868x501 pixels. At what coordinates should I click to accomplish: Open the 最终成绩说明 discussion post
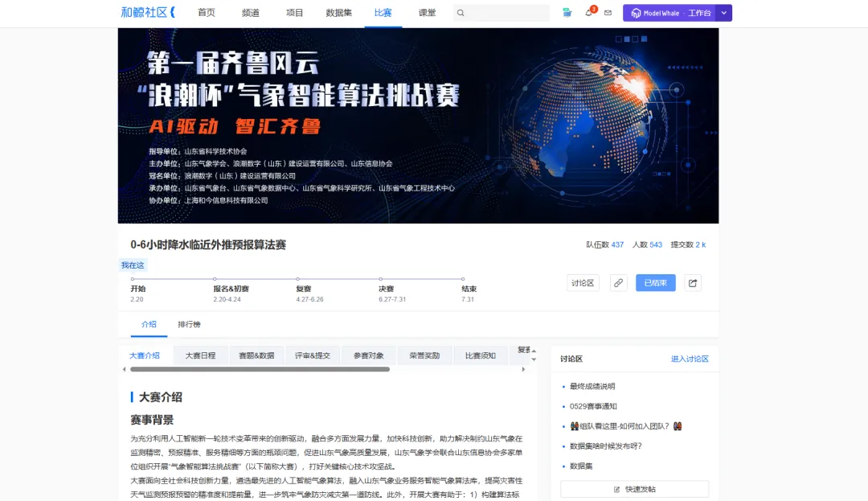[x=592, y=387]
